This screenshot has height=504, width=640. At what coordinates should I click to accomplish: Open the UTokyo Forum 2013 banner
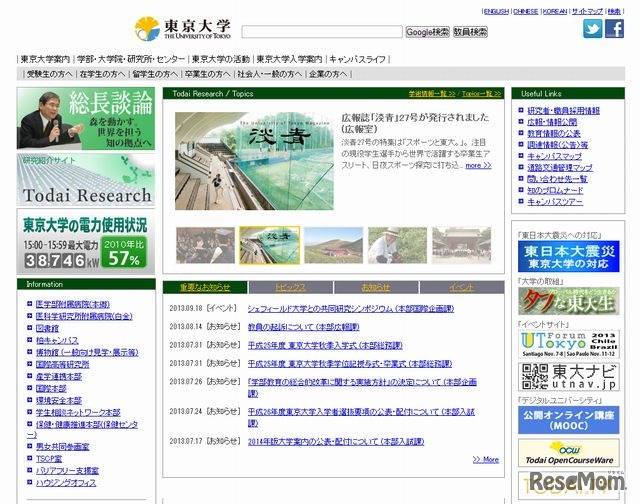[569, 344]
